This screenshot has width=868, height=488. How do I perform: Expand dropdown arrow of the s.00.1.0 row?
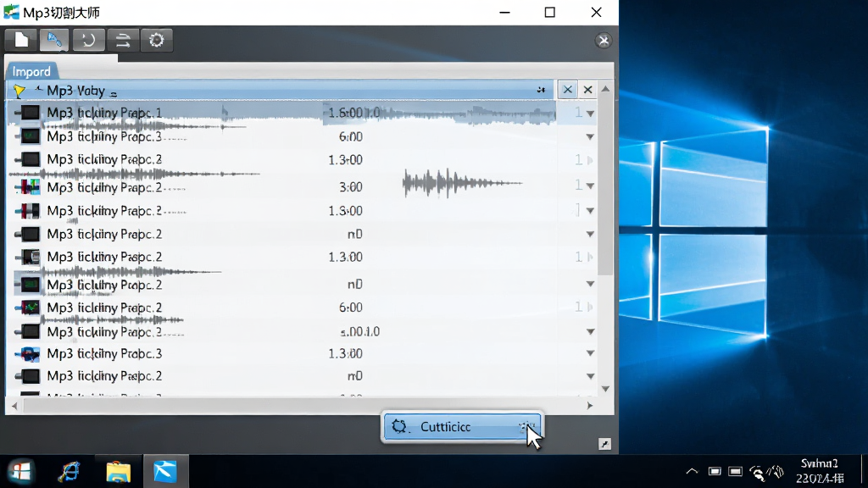click(x=590, y=331)
